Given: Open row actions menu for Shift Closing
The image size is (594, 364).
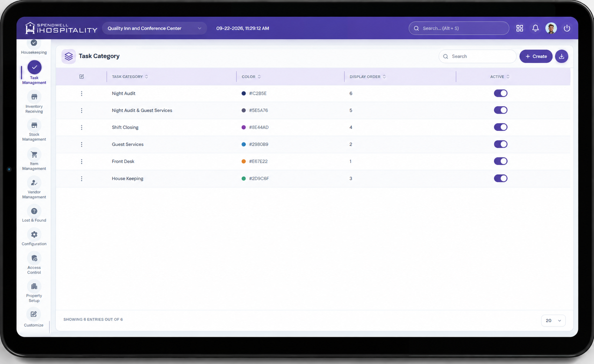Looking at the screenshot, I should point(82,128).
